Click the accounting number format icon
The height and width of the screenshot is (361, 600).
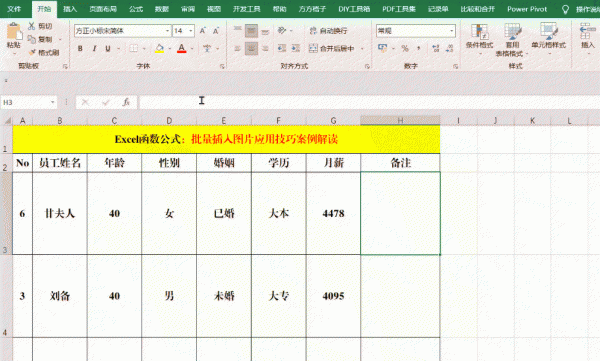[382, 48]
